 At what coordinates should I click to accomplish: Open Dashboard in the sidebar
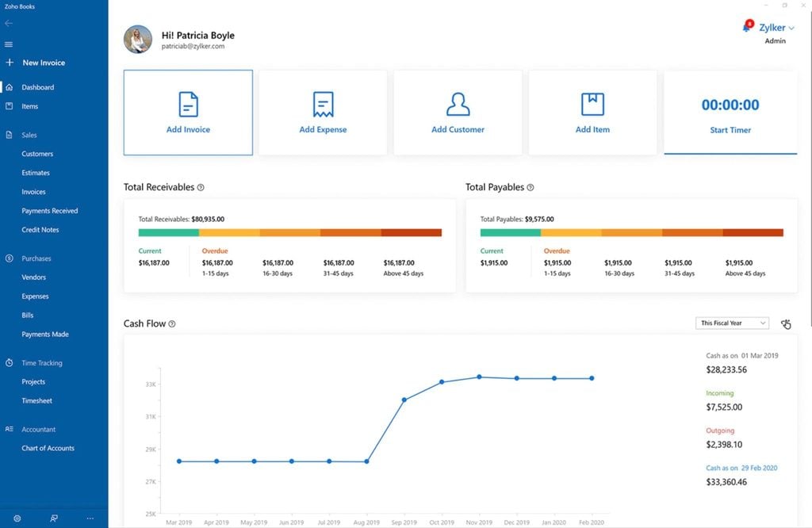point(38,87)
